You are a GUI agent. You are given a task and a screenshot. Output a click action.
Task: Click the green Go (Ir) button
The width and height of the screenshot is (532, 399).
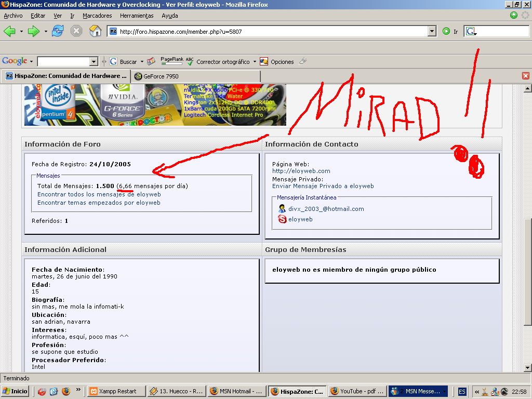(446, 31)
